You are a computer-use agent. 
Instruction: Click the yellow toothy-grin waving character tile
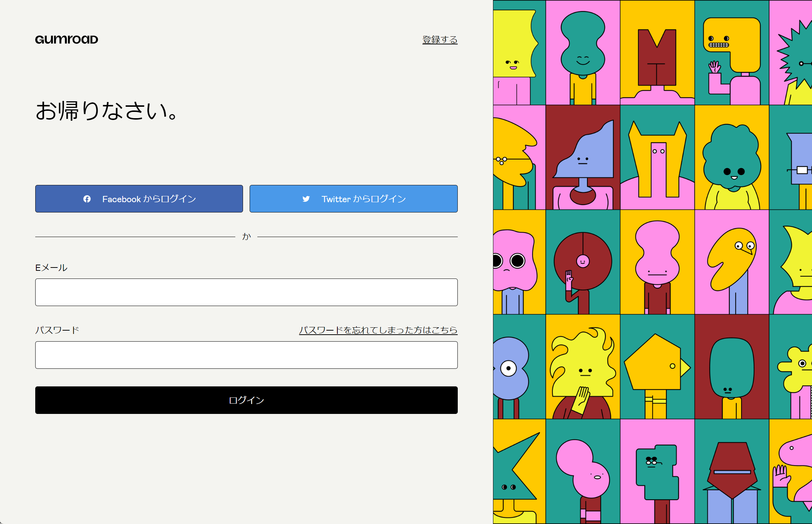pos(732,52)
